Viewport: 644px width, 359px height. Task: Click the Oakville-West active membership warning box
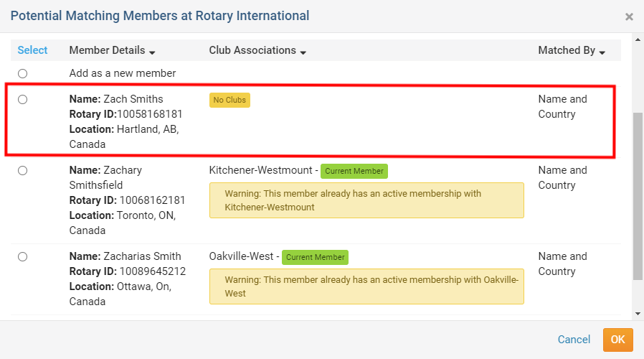[366, 286]
